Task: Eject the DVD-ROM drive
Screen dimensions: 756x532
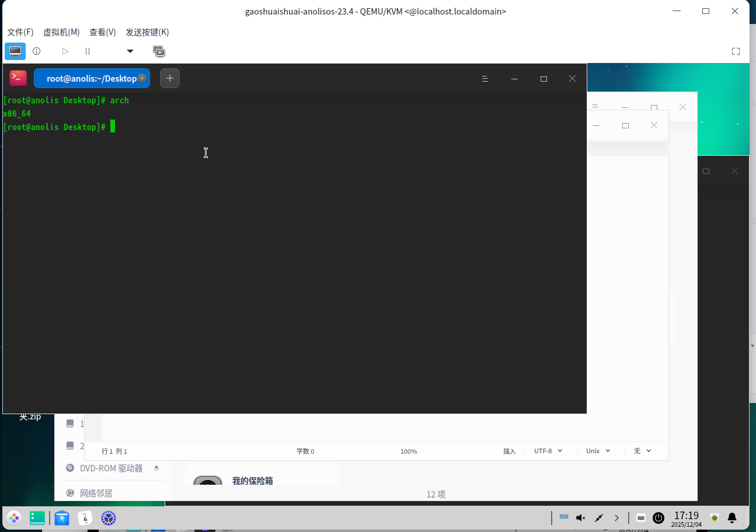Action: [x=156, y=468]
